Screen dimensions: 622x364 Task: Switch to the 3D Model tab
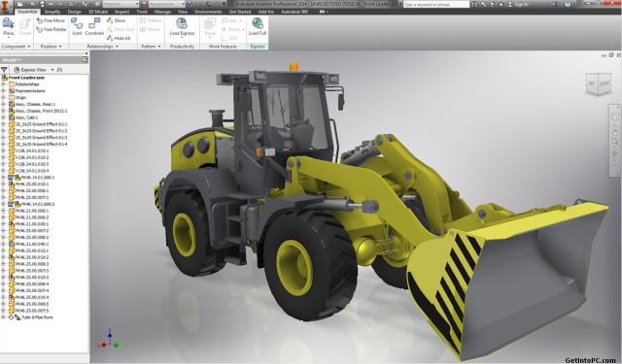(x=98, y=12)
